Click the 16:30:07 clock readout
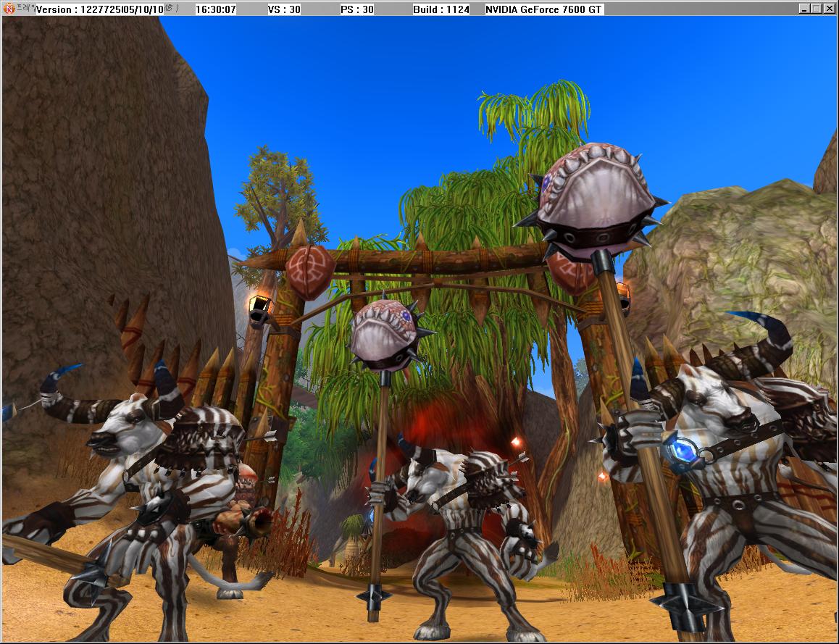839x644 pixels. click(x=216, y=9)
